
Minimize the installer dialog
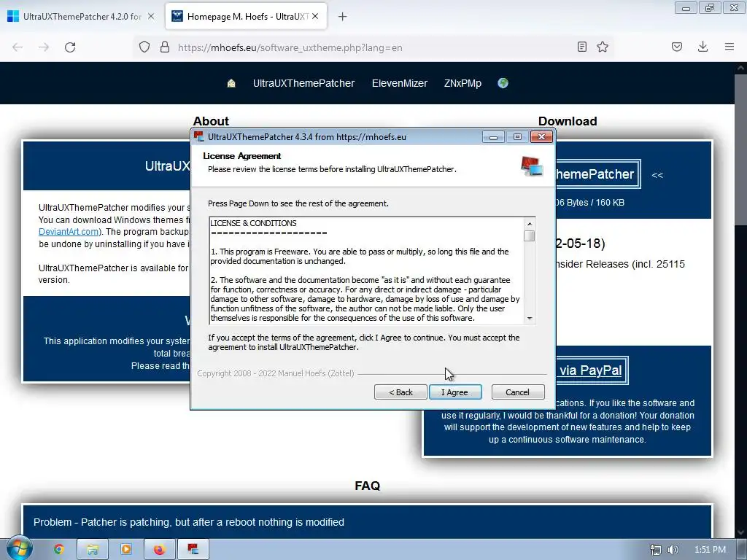click(493, 137)
